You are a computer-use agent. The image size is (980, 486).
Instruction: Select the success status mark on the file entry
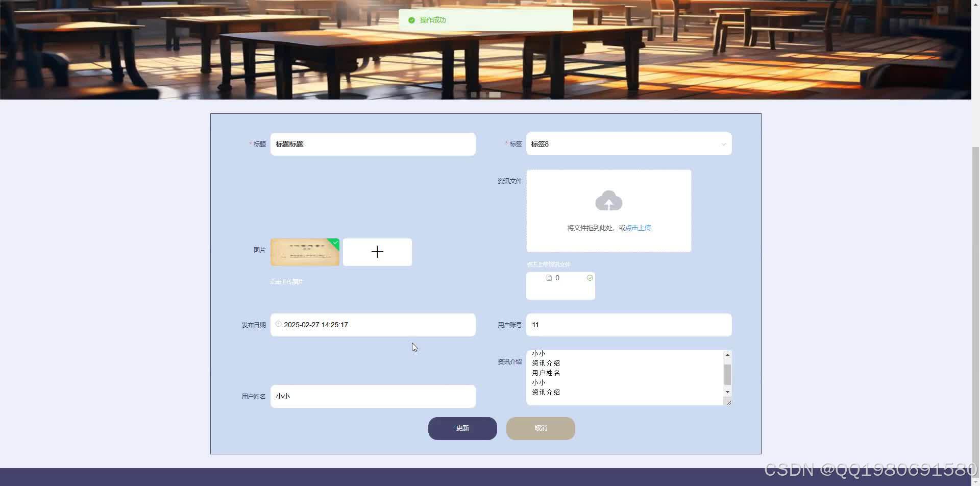pos(590,278)
